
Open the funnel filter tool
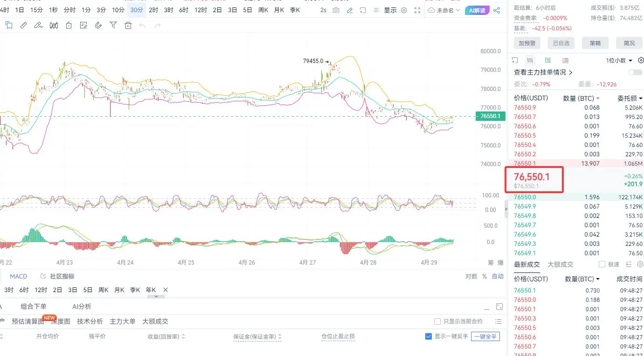point(113,25)
